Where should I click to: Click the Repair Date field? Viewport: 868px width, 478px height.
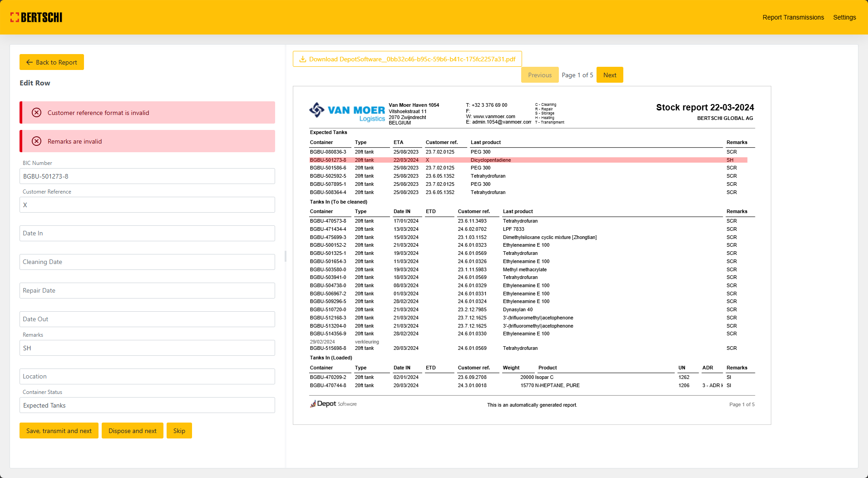pyautogui.click(x=147, y=290)
